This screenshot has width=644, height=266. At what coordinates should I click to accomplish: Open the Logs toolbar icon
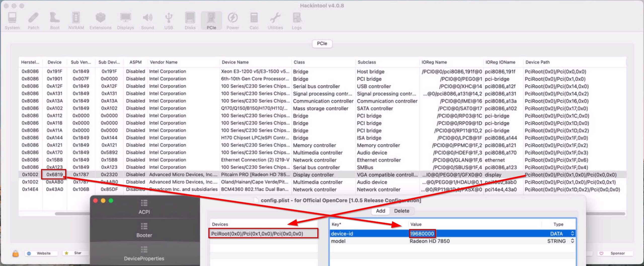[x=297, y=21]
